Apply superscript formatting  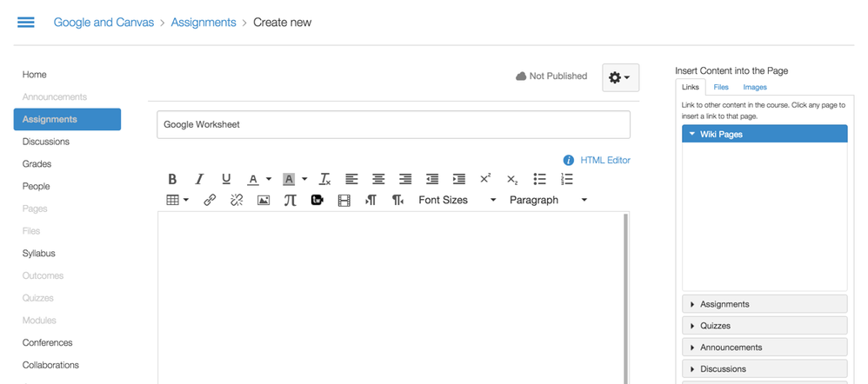(x=485, y=178)
